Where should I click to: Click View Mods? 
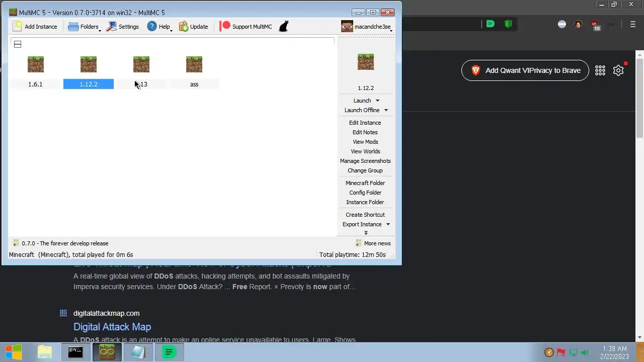coord(365,142)
